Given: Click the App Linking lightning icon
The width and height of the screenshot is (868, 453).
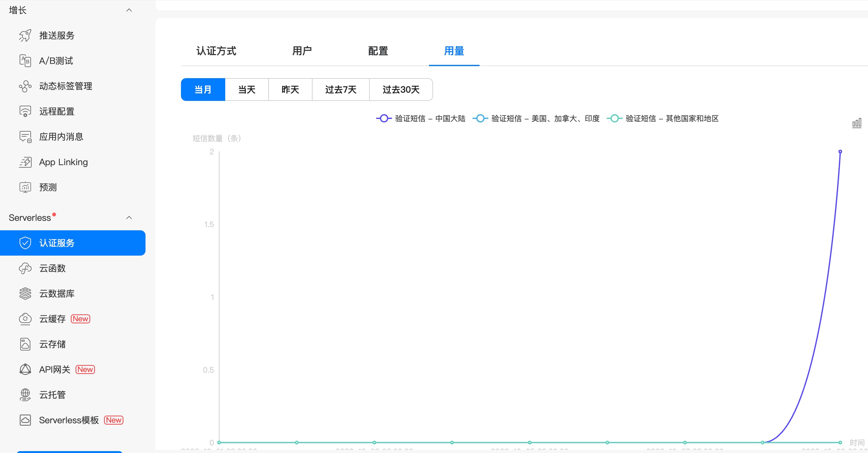Looking at the screenshot, I should click(25, 162).
